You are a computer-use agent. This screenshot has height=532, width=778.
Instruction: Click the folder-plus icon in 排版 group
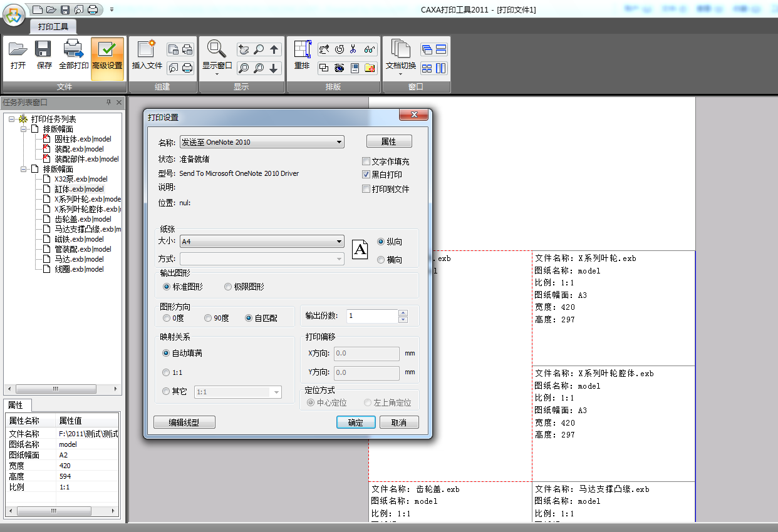coord(370,68)
